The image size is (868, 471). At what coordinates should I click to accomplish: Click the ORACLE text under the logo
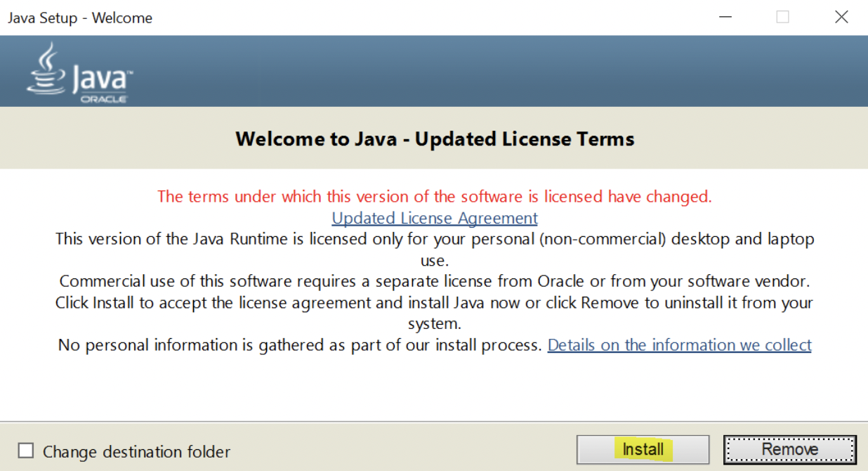click(103, 99)
